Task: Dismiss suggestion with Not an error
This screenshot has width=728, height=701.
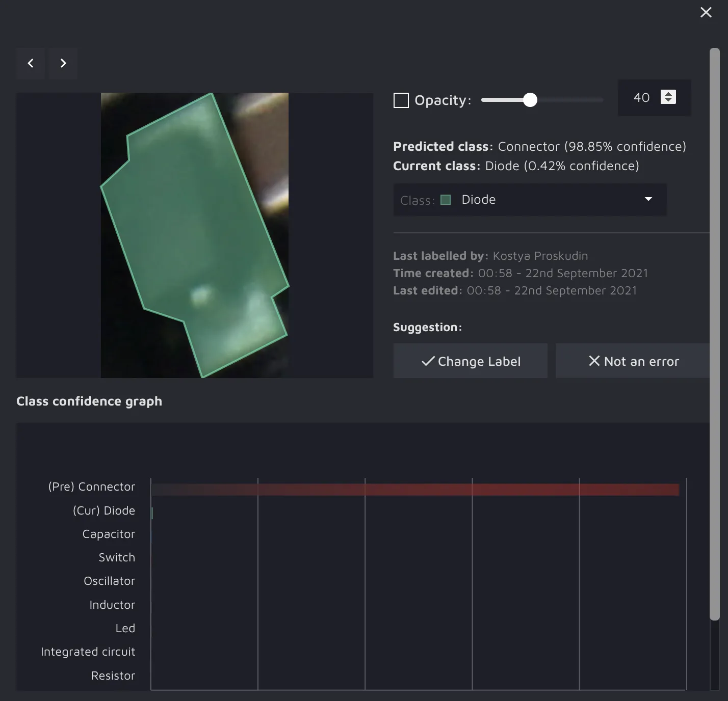Action: click(633, 361)
